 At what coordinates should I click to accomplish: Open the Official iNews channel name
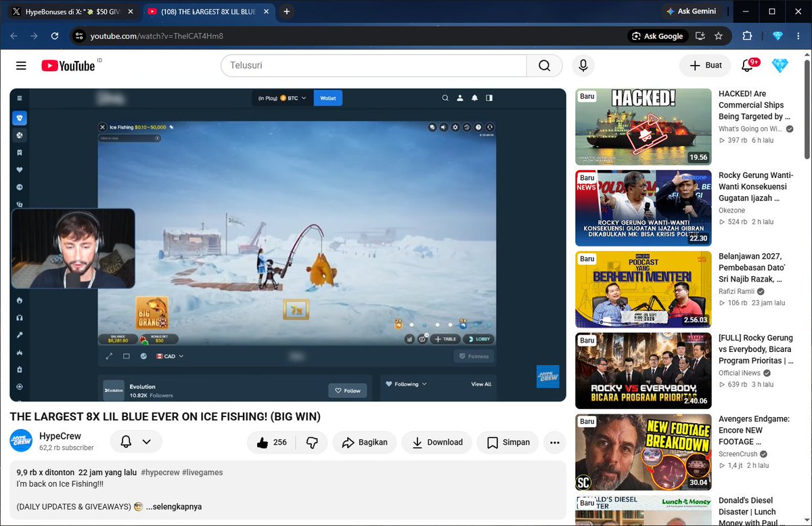[x=740, y=372]
